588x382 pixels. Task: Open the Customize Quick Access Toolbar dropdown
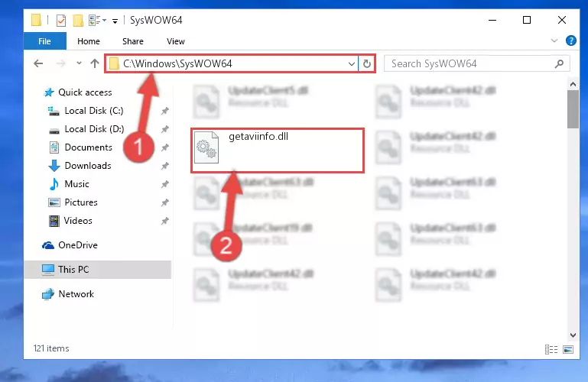tap(115, 21)
